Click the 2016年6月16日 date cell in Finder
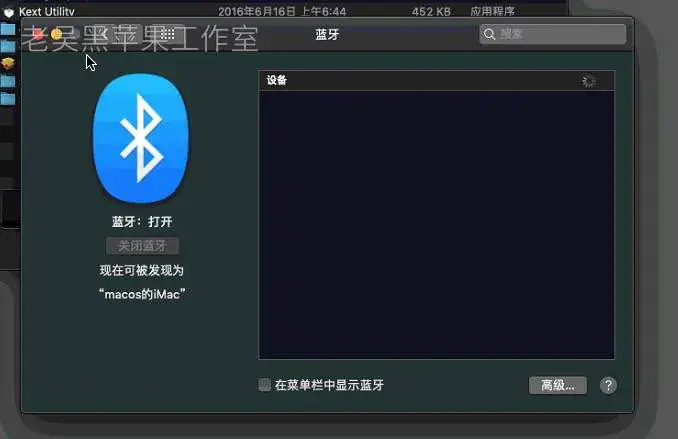The width and height of the screenshot is (678, 439). [x=282, y=12]
